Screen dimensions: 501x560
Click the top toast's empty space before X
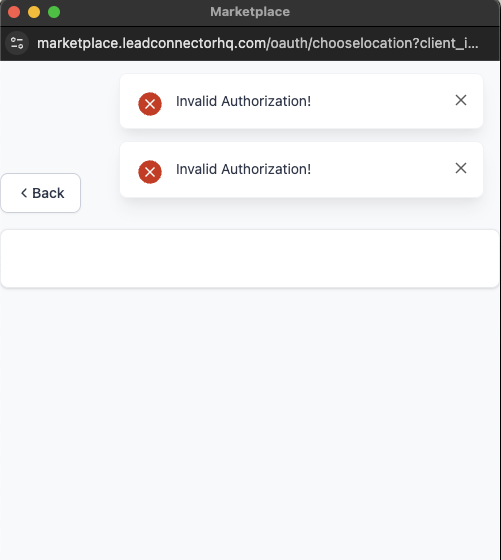point(382,101)
